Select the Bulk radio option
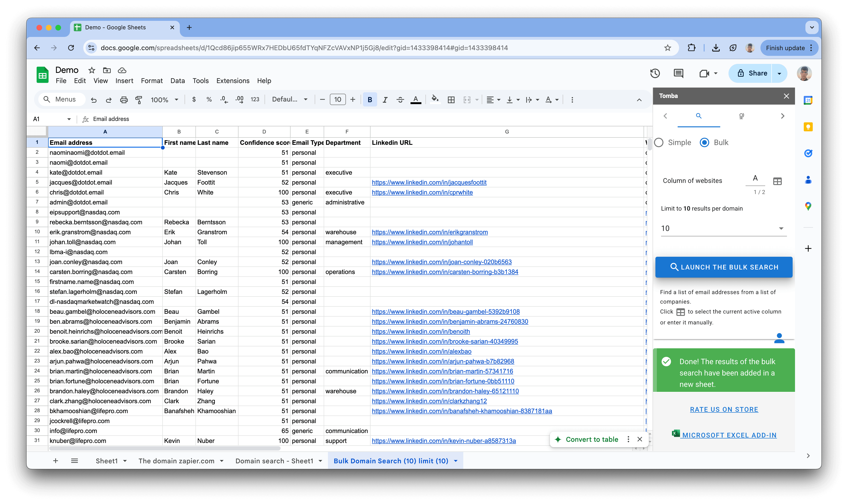The width and height of the screenshot is (848, 504). click(704, 143)
